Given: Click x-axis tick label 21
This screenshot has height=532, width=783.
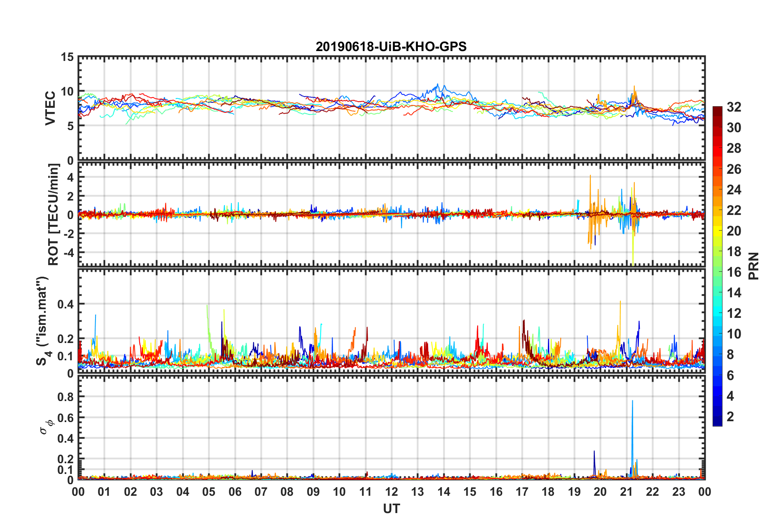Looking at the screenshot, I should point(626,492).
